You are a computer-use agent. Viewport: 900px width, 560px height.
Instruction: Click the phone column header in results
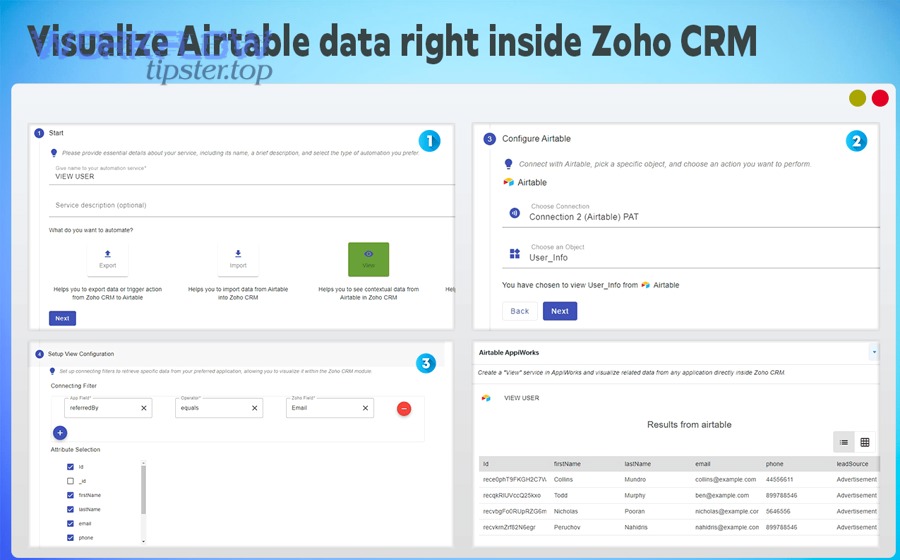tap(774, 464)
